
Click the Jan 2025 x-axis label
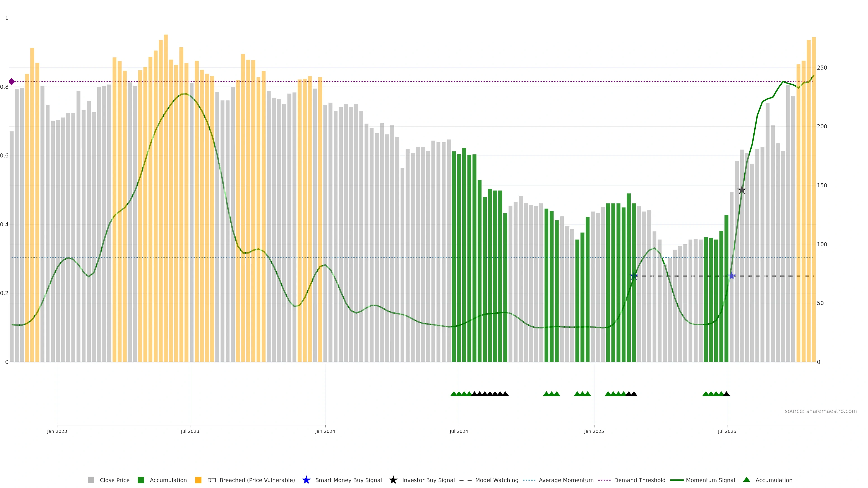pos(594,431)
